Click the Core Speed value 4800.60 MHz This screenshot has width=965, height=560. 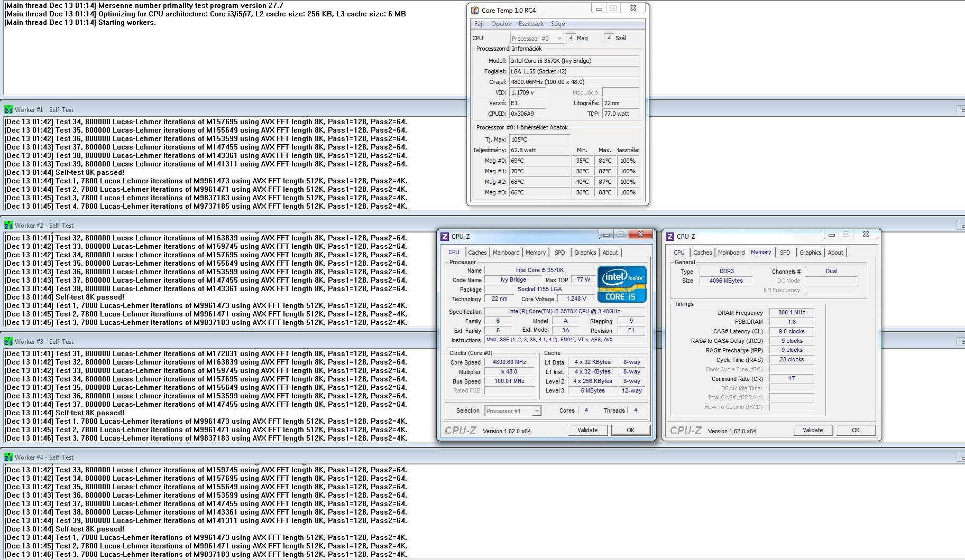[x=510, y=362]
